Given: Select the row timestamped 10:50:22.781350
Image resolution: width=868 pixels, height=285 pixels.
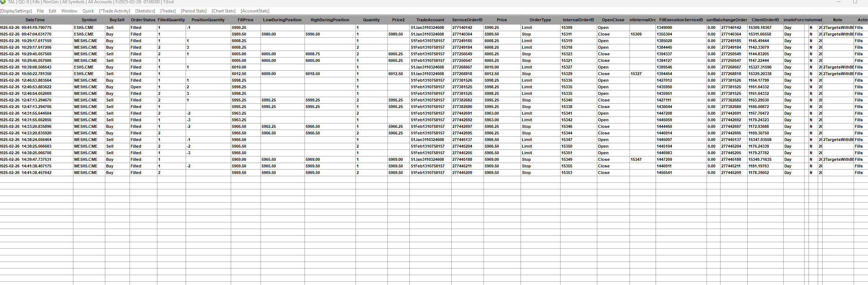Looking at the screenshot, I should 434,74.
